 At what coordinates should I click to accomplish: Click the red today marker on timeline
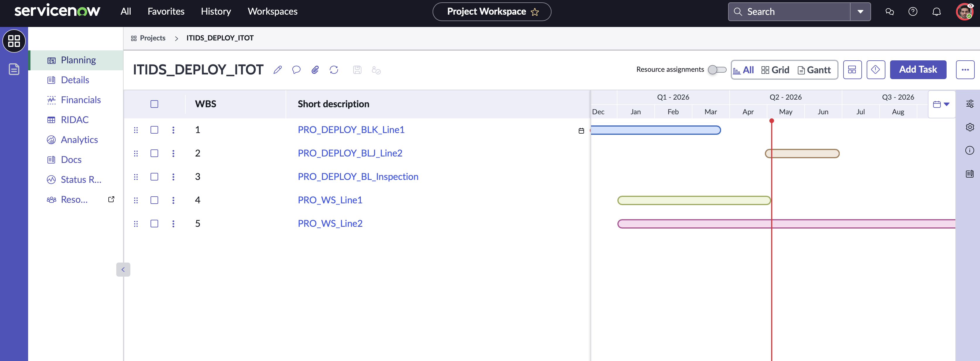(x=771, y=121)
